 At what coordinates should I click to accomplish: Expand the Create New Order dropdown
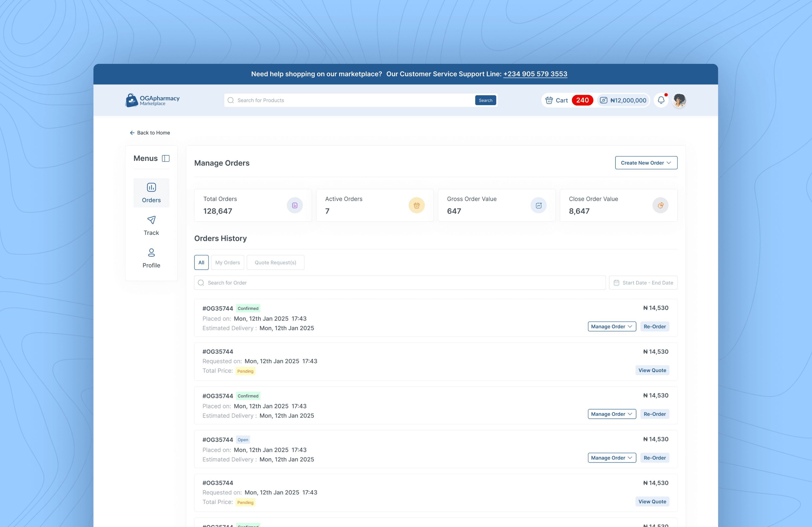point(646,163)
